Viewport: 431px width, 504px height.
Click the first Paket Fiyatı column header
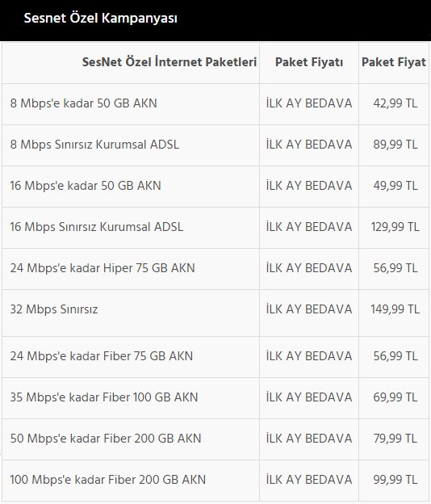pyautogui.click(x=309, y=62)
